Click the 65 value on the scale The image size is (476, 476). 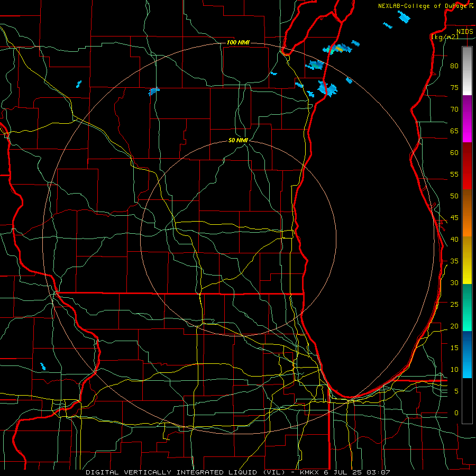click(454, 131)
